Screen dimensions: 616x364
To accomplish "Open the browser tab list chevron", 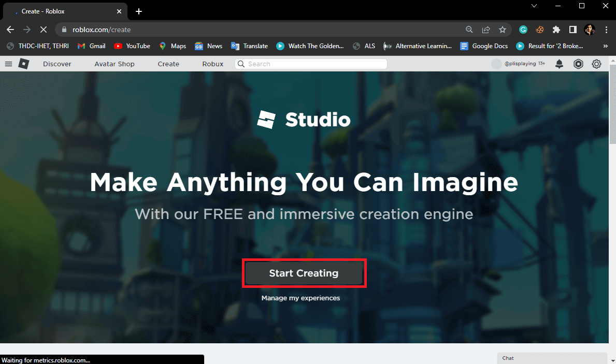I will [x=534, y=6].
